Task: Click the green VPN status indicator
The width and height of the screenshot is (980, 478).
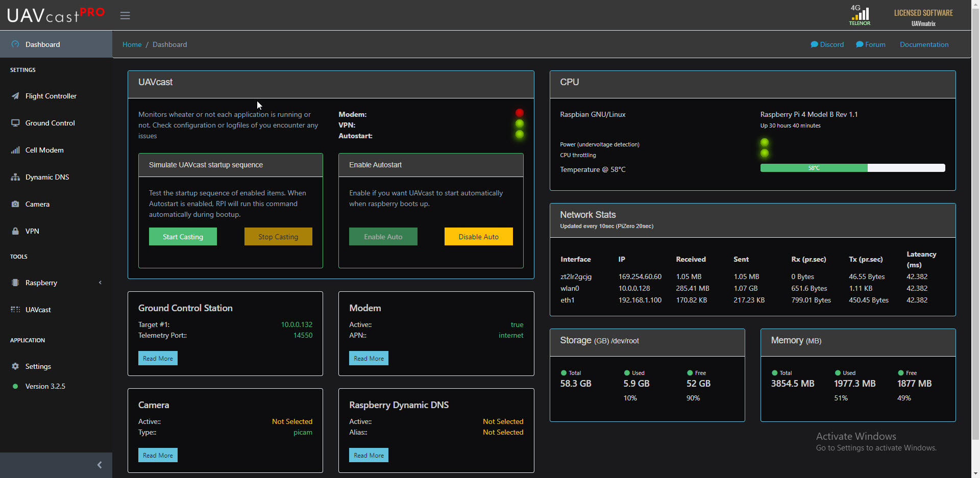Action: (x=520, y=123)
